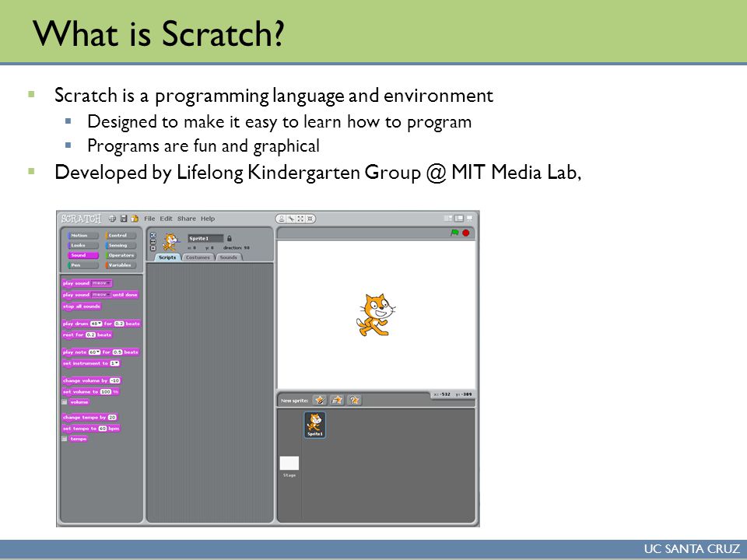
Task: Switch to small stage view mode
Action: [x=448, y=218]
